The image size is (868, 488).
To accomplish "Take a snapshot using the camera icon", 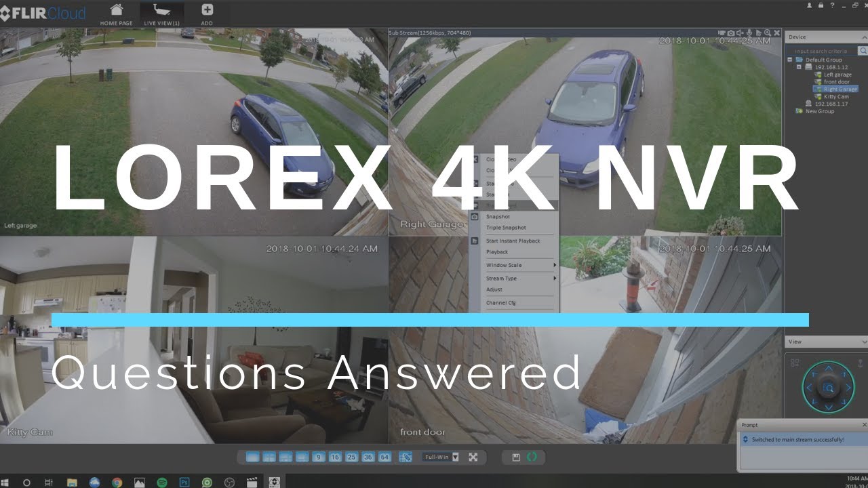I will click(731, 33).
